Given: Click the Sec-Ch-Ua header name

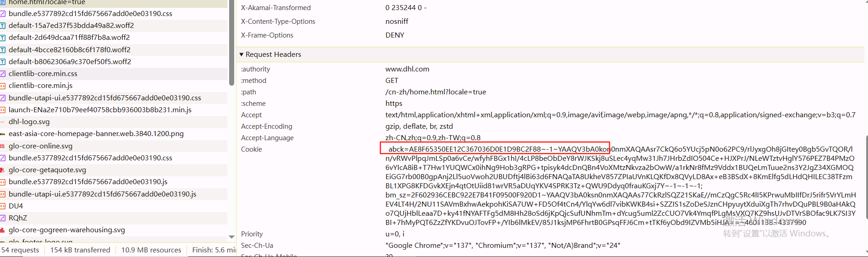Looking at the screenshot, I should (x=257, y=246).
